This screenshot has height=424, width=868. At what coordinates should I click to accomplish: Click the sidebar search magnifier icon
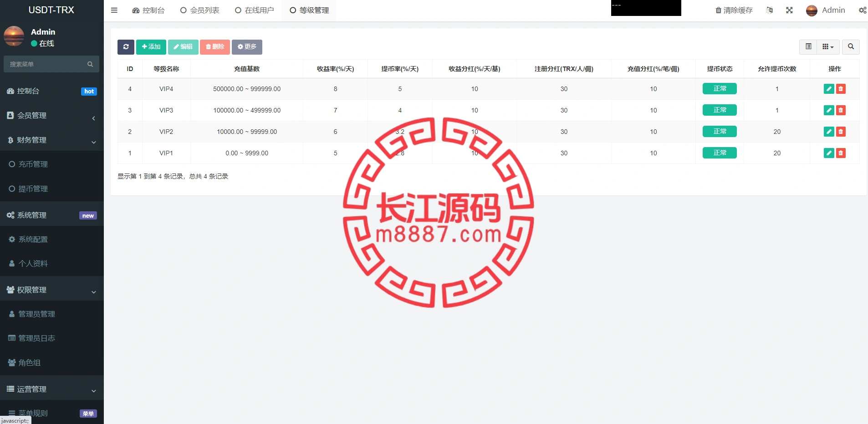pyautogui.click(x=90, y=64)
